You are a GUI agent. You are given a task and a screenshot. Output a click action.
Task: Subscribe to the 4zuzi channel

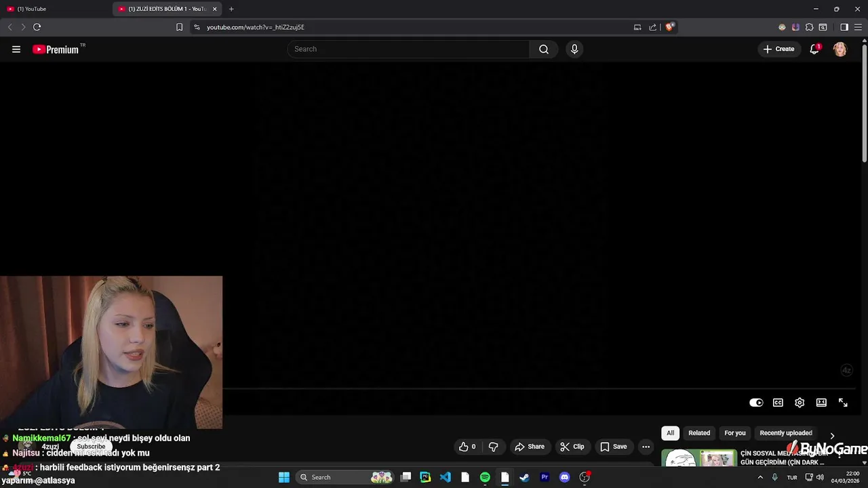point(91,447)
